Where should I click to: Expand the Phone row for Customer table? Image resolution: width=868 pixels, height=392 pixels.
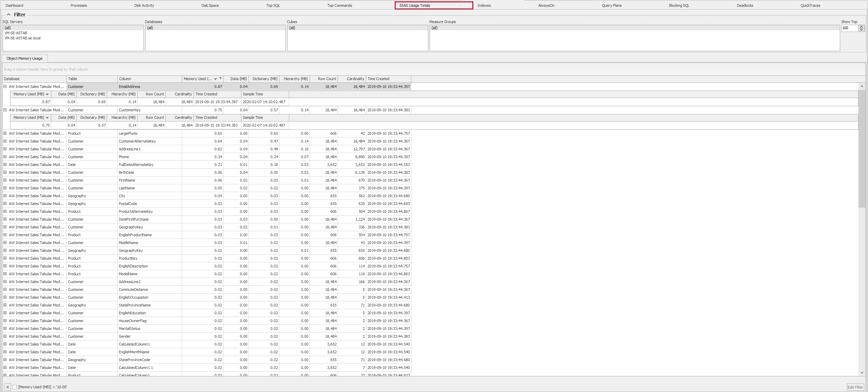5,156
